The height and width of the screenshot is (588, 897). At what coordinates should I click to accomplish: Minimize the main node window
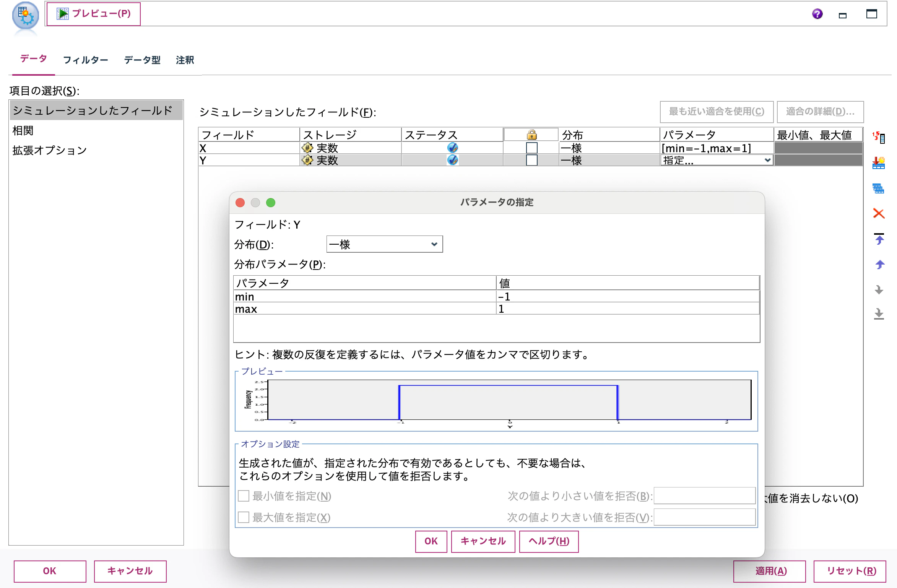pyautogui.click(x=843, y=15)
